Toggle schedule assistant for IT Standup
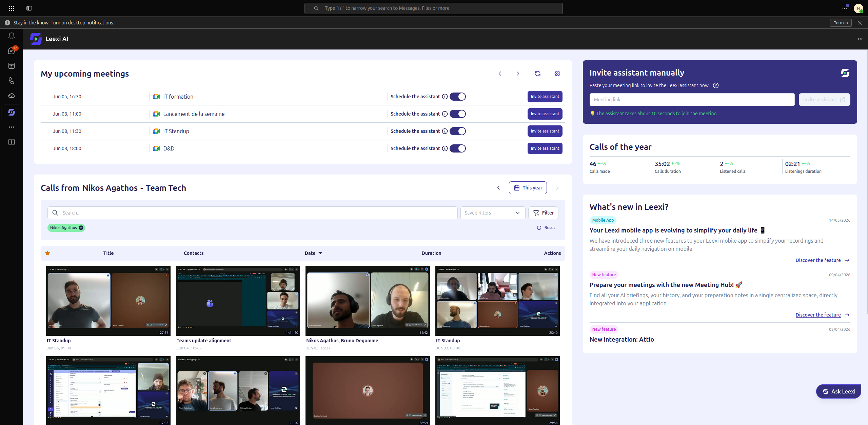Screen dimensions: 868x425 [x=458, y=131]
